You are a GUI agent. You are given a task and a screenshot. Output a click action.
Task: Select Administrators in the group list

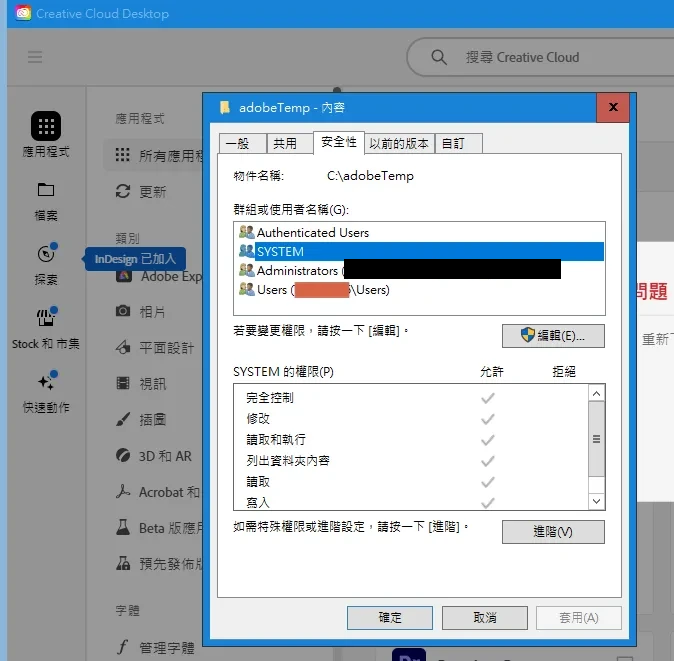pos(420,270)
